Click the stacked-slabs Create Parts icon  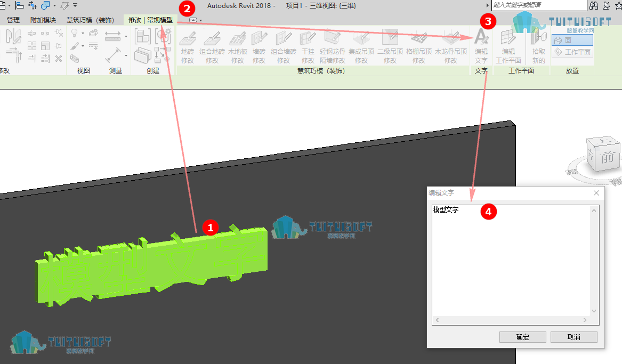click(142, 55)
